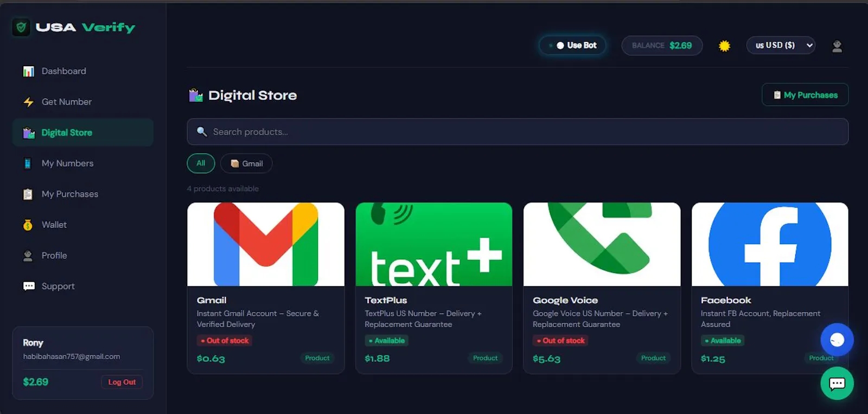
Task: Click the Profile person icon in sidebar
Action: coord(28,256)
